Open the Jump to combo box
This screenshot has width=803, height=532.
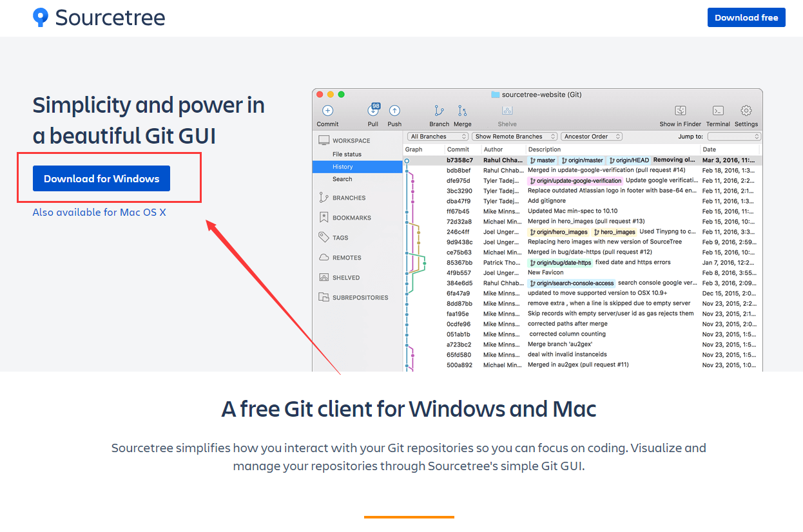734,137
